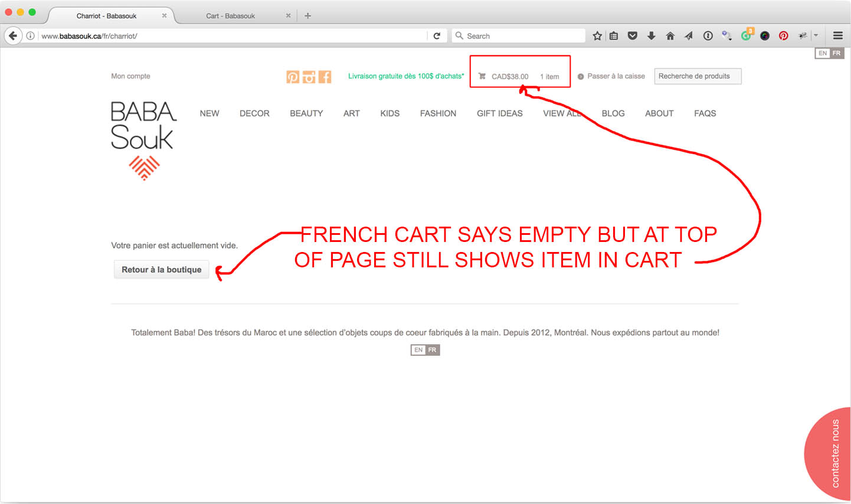This screenshot has height=504, width=851.
Task: Focus the Recherche de produits field
Action: click(698, 76)
